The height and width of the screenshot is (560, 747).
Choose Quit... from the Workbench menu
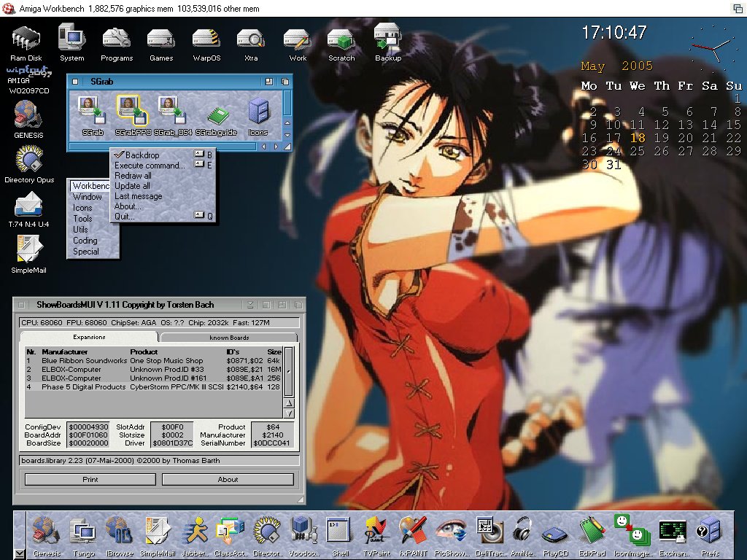[x=163, y=216]
